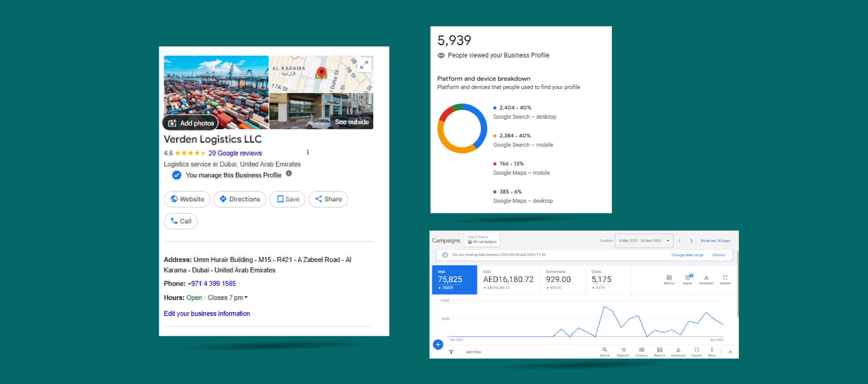The height and width of the screenshot is (384, 868).
Task: Click Edit your business information link
Action: [207, 314]
